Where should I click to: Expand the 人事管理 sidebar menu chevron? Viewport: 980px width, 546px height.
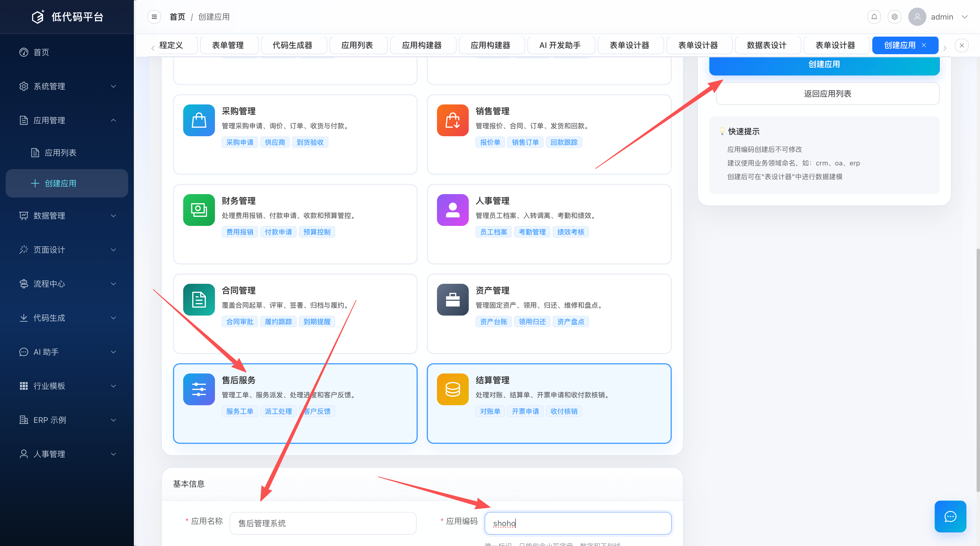click(x=113, y=454)
